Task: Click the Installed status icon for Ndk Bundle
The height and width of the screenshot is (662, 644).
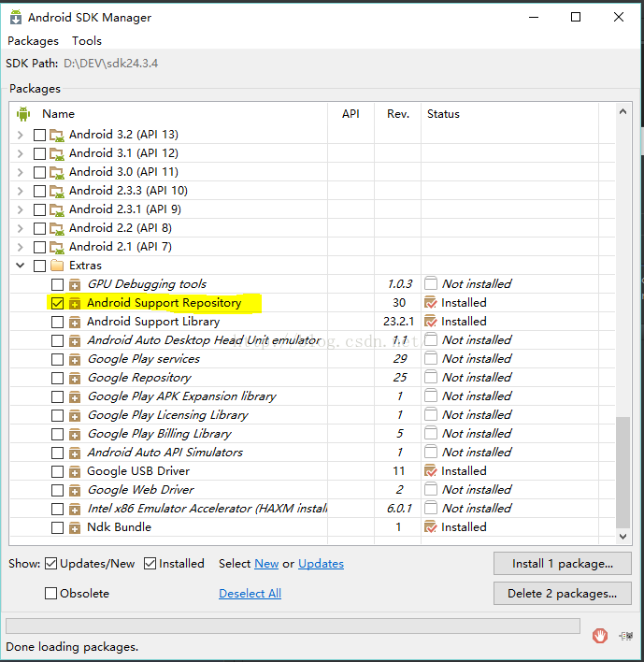Action: point(431,527)
